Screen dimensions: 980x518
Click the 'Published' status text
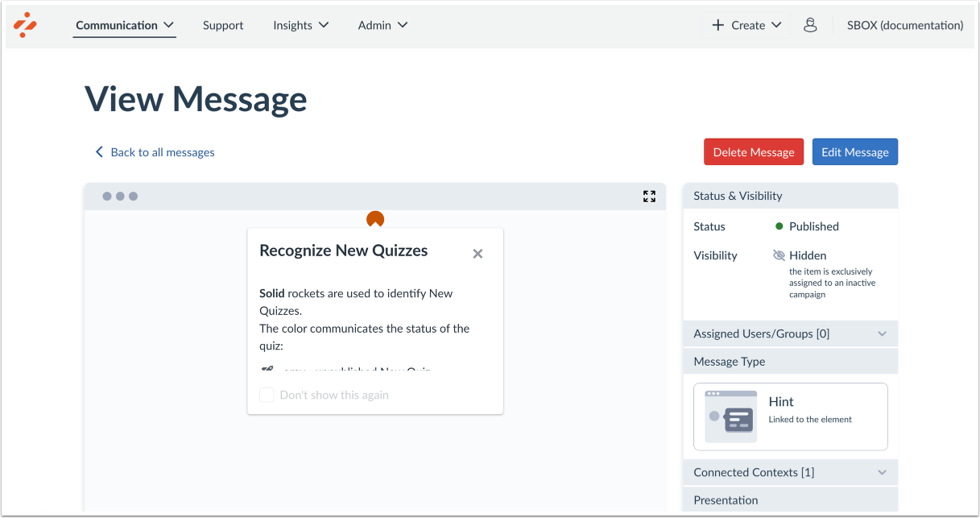814,226
